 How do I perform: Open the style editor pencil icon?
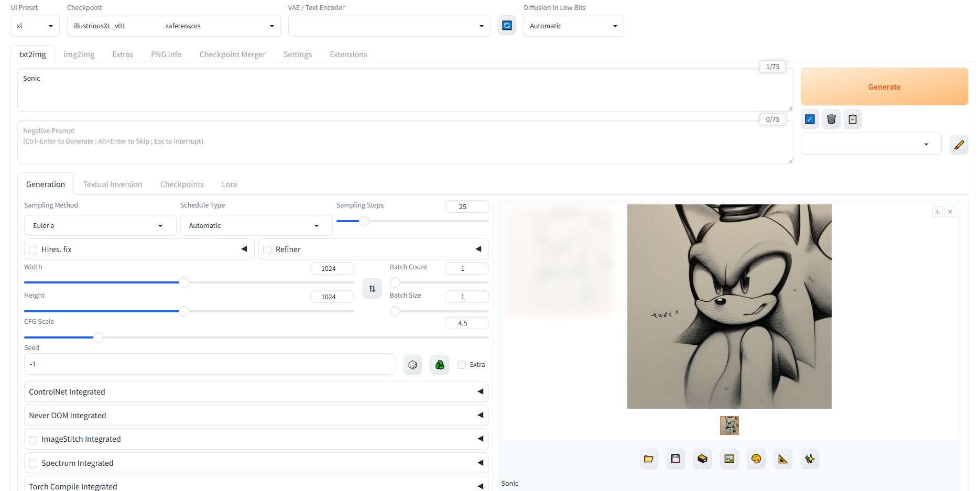959,145
